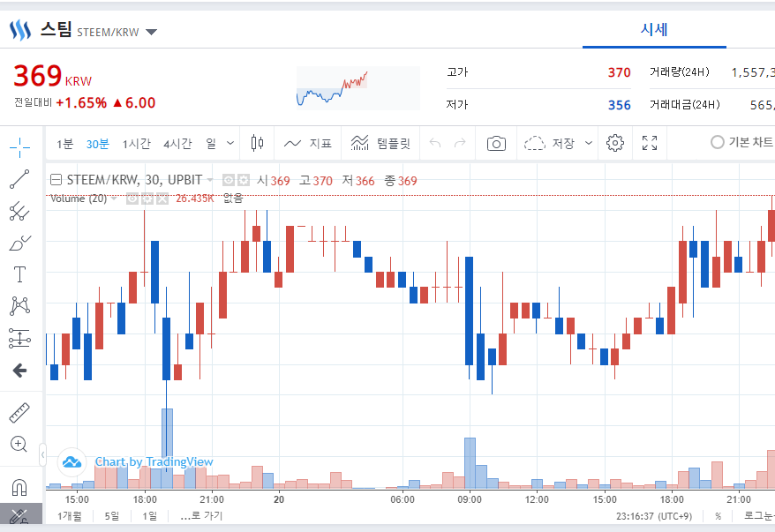Image resolution: width=775 pixels, height=532 pixels.
Task: Toggle the magnet snap mode
Action: (19, 488)
